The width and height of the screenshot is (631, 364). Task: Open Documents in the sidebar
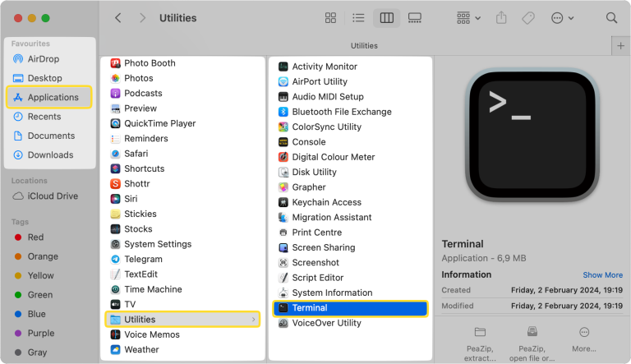(51, 136)
